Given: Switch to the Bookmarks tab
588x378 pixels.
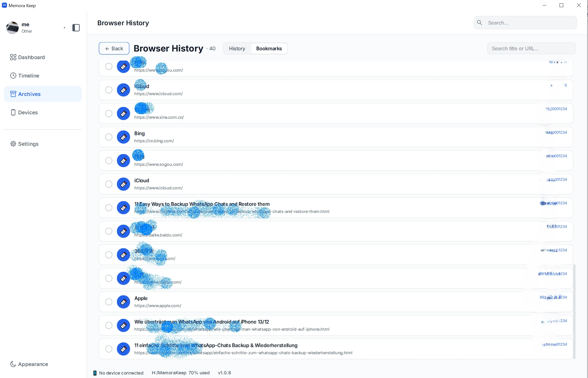Looking at the screenshot, I should pos(269,49).
